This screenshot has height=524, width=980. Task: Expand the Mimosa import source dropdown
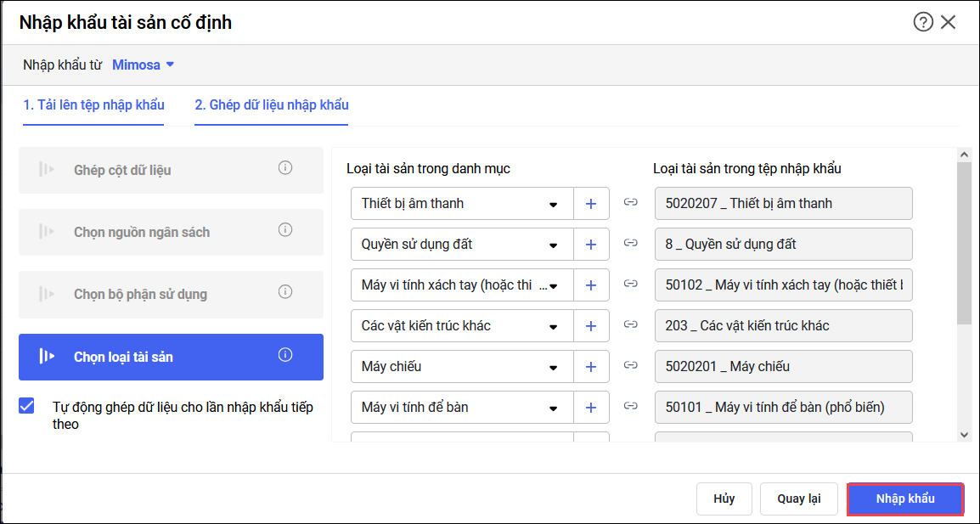(144, 65)
